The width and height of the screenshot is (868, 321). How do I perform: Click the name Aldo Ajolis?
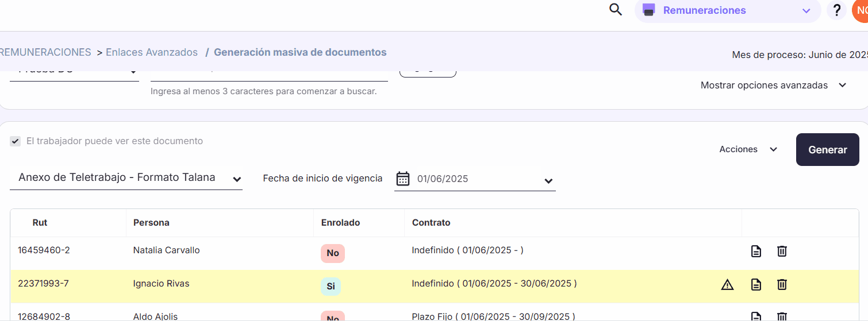click(x=155, y=316)
